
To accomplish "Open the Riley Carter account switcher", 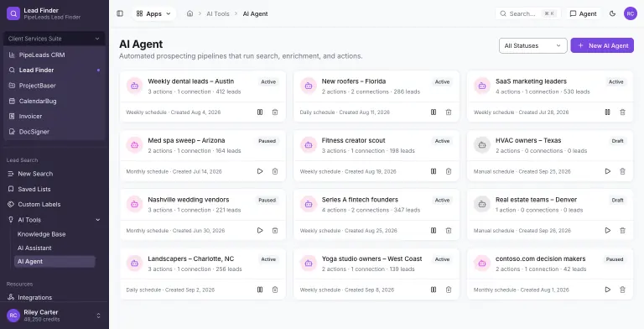I will [54, 316].
